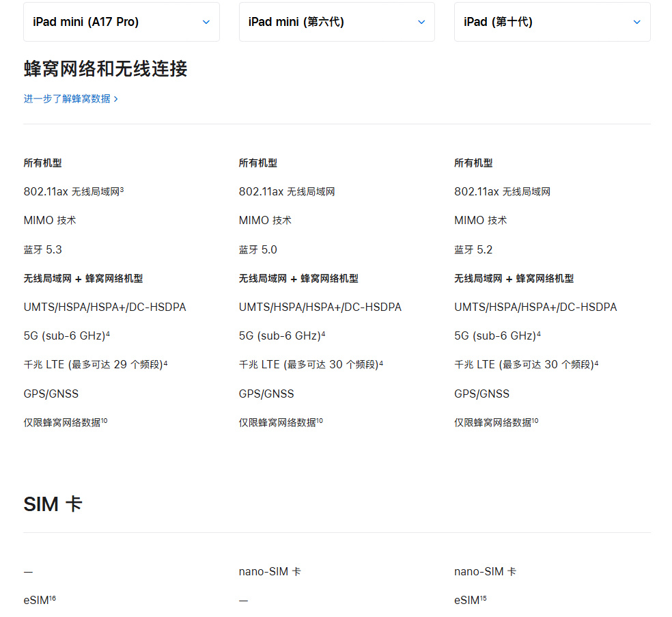Click 所有机型 label in iPad mini 第六代 column
This screenshot has height=617, width=672.
(258, 163)
